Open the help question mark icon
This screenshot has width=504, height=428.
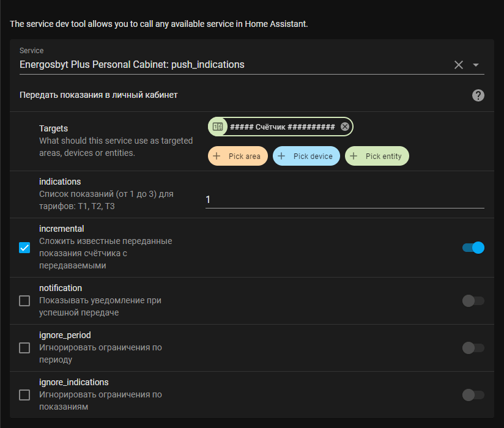point(478,95)
